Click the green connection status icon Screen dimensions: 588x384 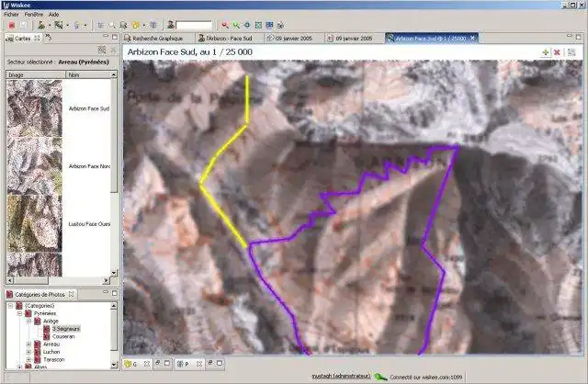[x=380, y=377]
